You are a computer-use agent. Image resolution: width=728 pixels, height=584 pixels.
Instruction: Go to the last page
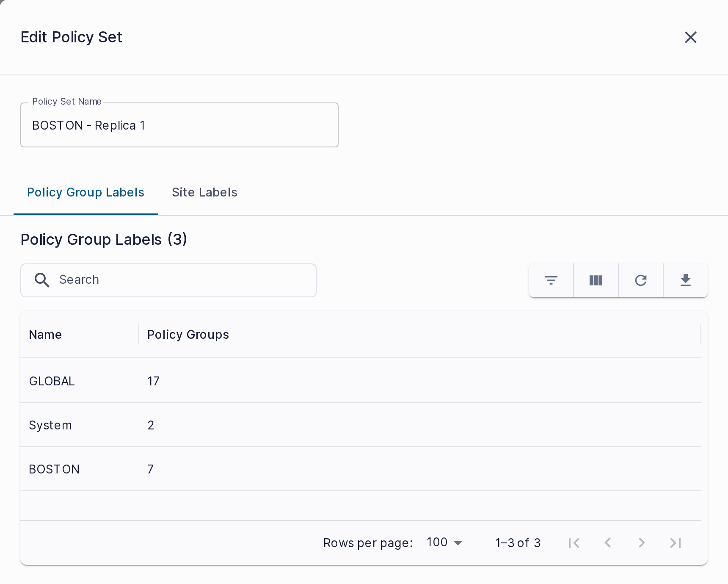pyautogui.click(x=676, y=543)
